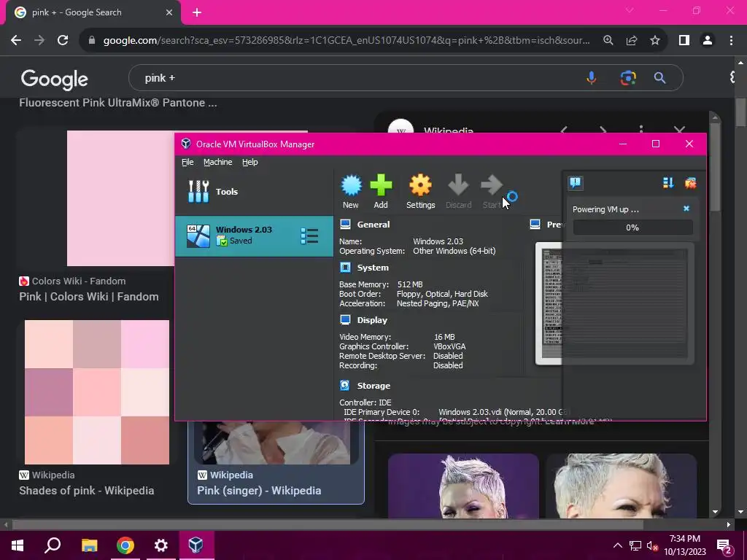747x560 pixels.
Task: Click the notification center speech icon
Action: (x=576, y=183)
